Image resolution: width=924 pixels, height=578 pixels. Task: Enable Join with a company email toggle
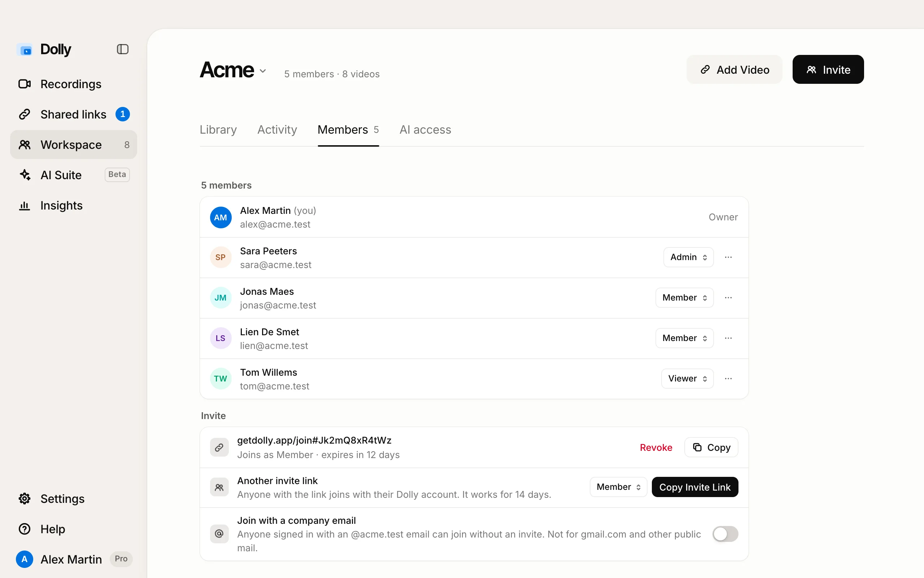[x=725, y=534]
